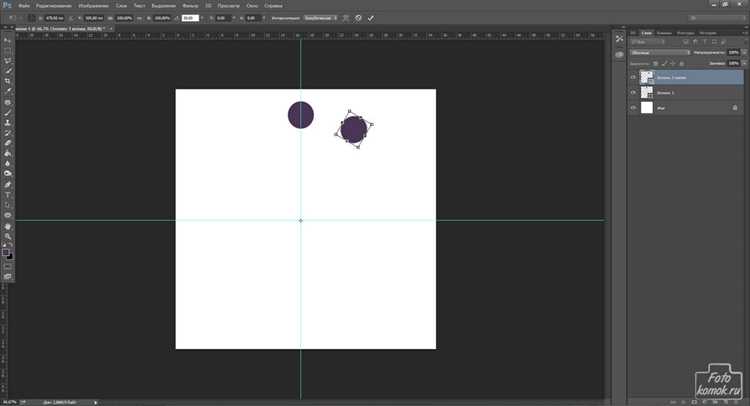Screen dimensions: 750x406
Task: Click the unrotated purple circle on the vertical guide
Action: pos(301,115)
